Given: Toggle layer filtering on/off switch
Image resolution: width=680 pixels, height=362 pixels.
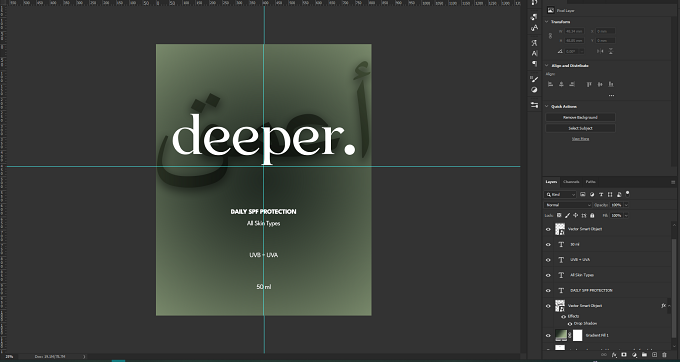Looking at the screenshot, I should click(628, 194).
